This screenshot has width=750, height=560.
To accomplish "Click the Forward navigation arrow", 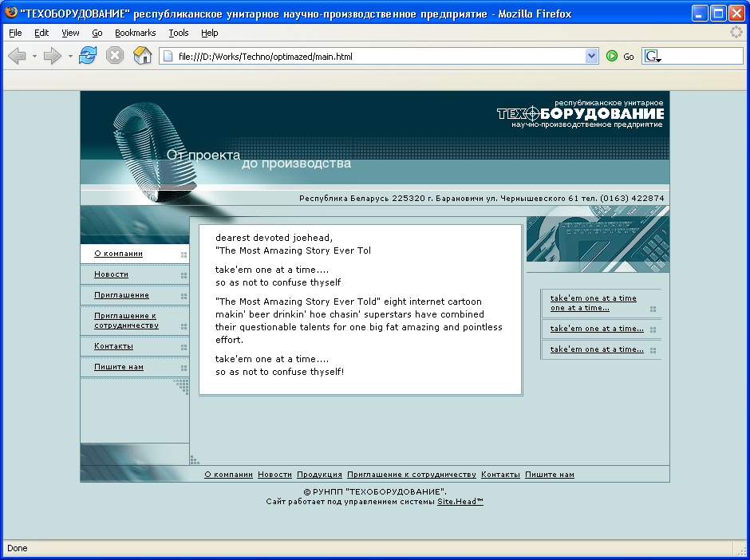I will 52,56.
